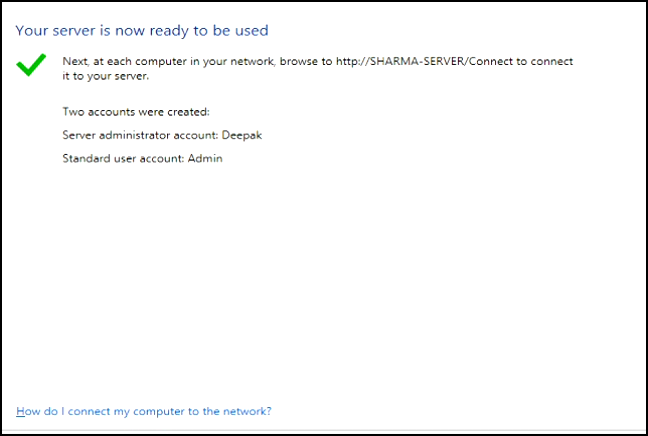Open the "How do I connect my computer" link

pos(143,411)
